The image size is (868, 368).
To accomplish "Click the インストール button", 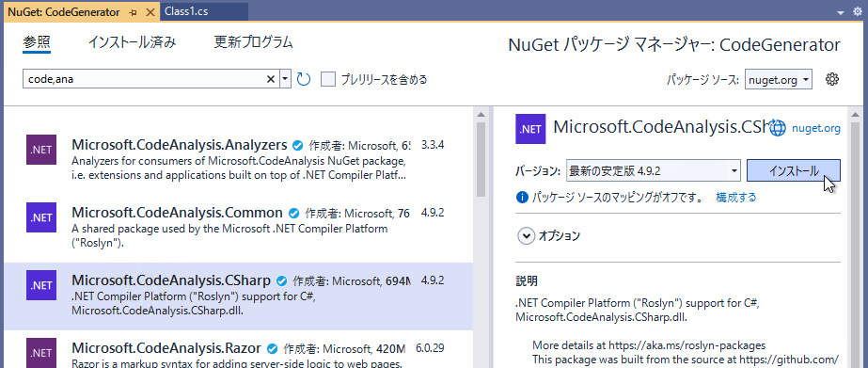I will click(x=794, y=170).
